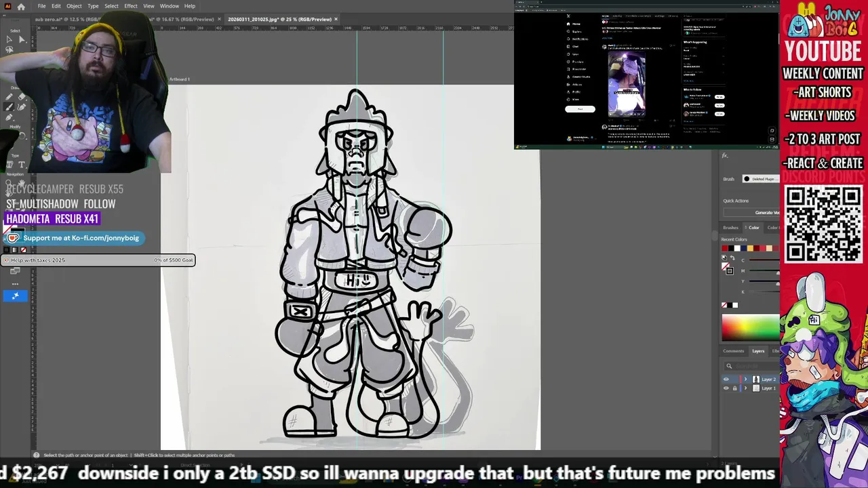Click the X logo in browser window
The width and height of the screenshot is (868, 488).
coord(568,16)
